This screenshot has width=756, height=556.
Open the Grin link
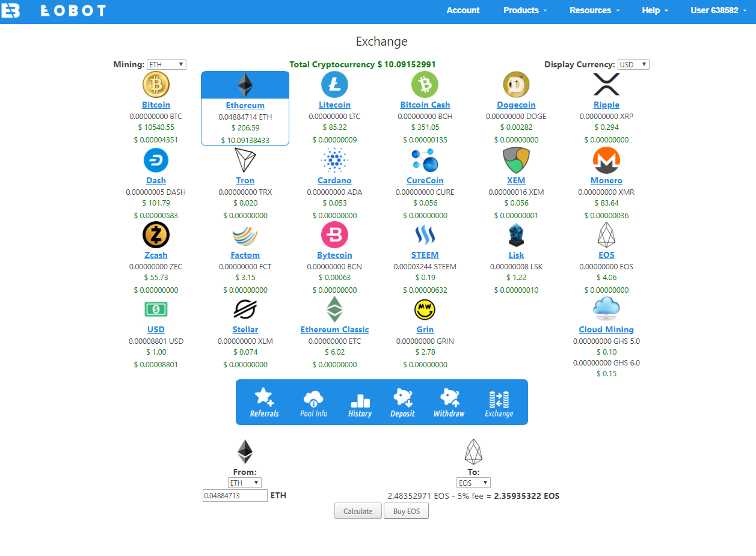[425, 330]
